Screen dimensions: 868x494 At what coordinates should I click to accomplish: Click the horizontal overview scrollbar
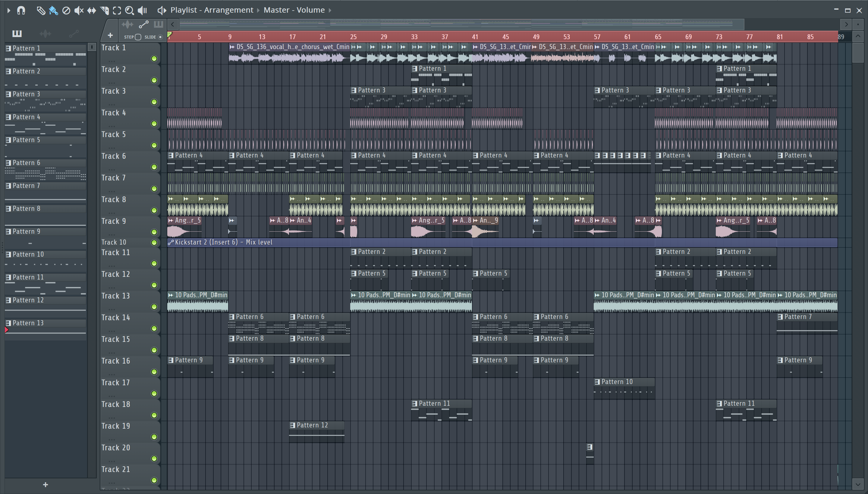click(x=462, y=24)
